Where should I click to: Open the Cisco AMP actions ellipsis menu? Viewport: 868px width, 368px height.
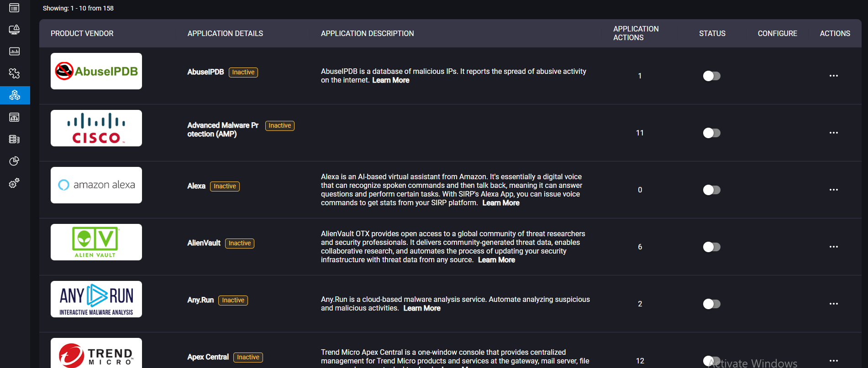pyautogui.click(x=834, y=133)
